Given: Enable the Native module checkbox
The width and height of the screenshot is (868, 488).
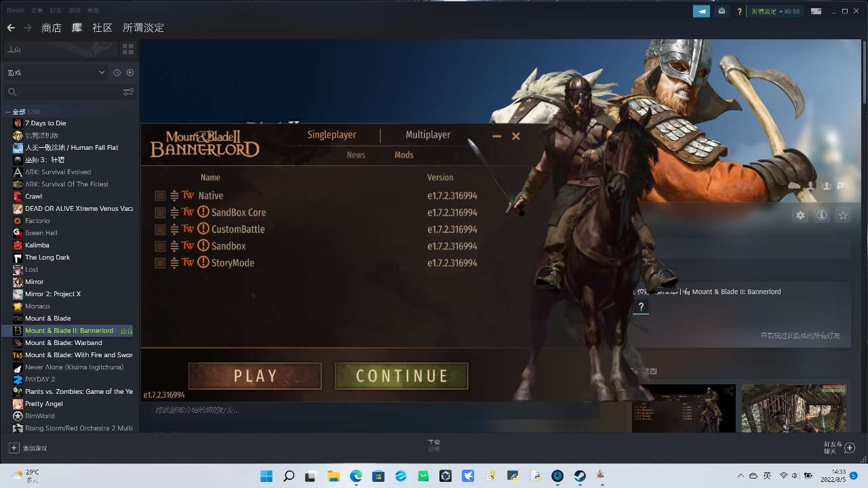Looking at the screenshot, I should coord(160,196).
